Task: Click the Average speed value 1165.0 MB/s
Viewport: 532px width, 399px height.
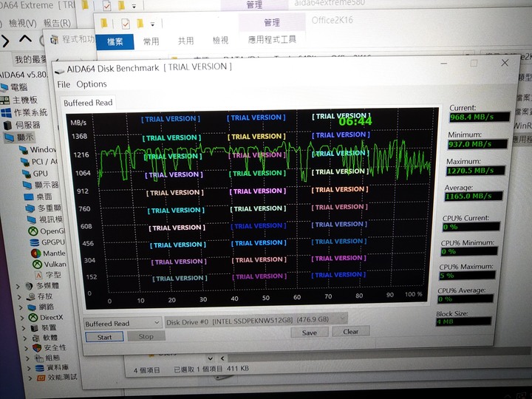Action: pos(473,196)
